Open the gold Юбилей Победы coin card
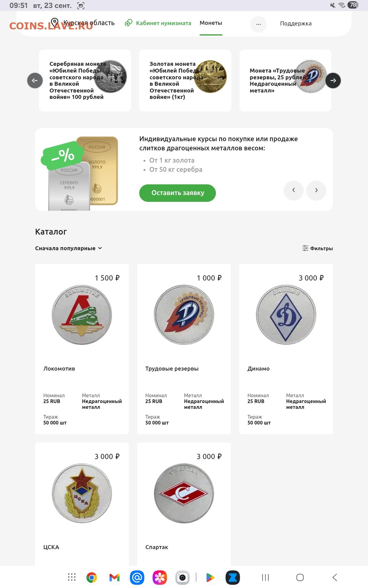Image resolution: width=368 pixels, height=588 pixels. point(185,81)
